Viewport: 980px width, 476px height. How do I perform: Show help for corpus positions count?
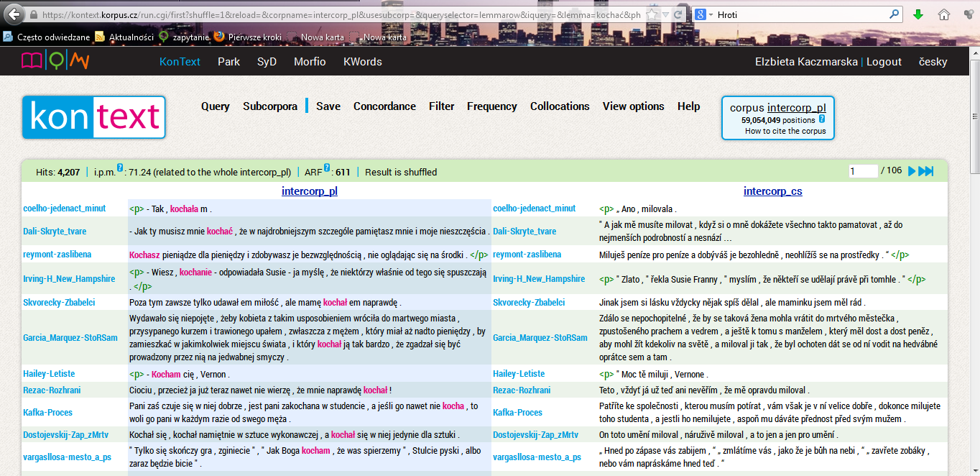(x=822, y=119)
